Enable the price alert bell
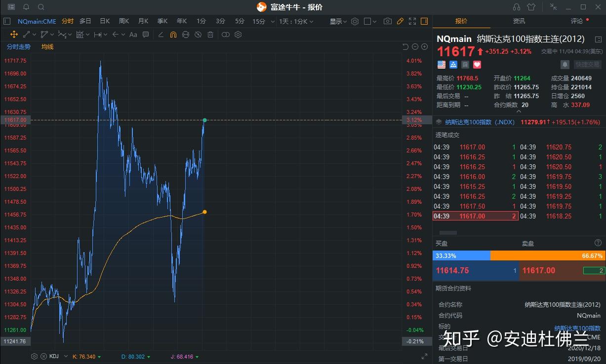This screenshot has width=606, height=364. coord(565,65)
